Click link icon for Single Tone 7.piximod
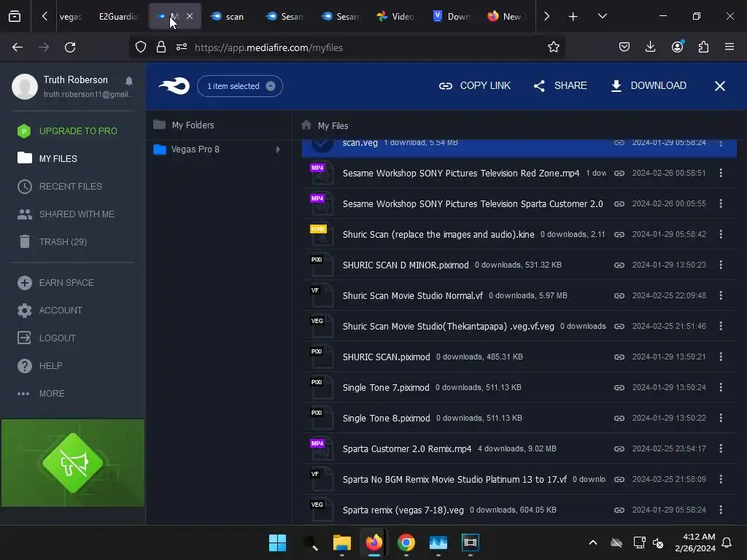This screenshot has width=747, height=560. (619, 388)
